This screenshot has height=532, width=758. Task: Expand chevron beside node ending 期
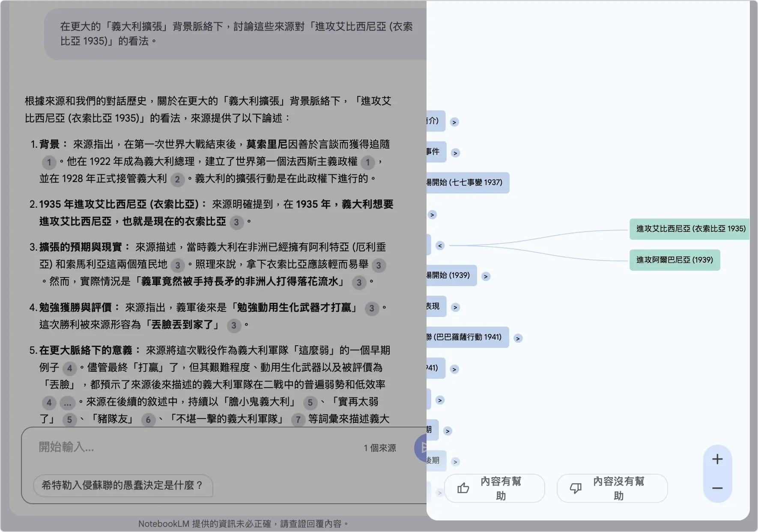click(448, 431)
